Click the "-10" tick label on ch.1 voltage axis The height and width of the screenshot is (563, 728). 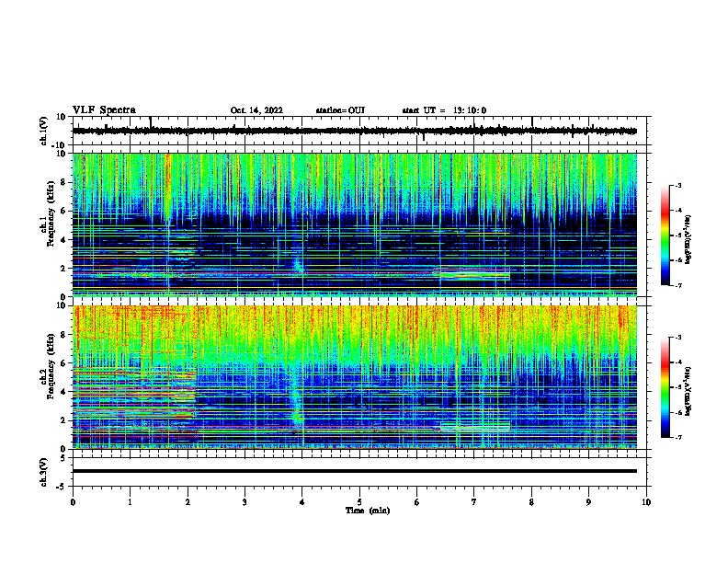pyautogui.click(x=60, y=145)
